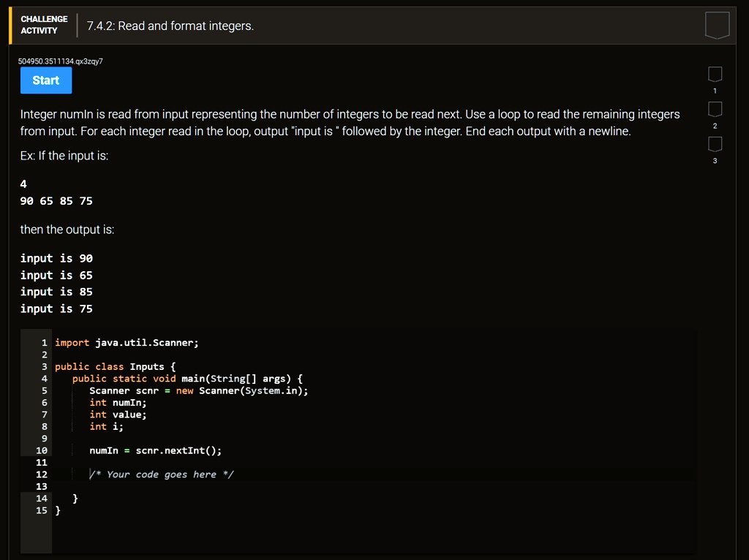Click the 'Scanner scnr = new Scanner(System.in);' line
This screenshot has width=749, height=560.
tap(199, 390)
